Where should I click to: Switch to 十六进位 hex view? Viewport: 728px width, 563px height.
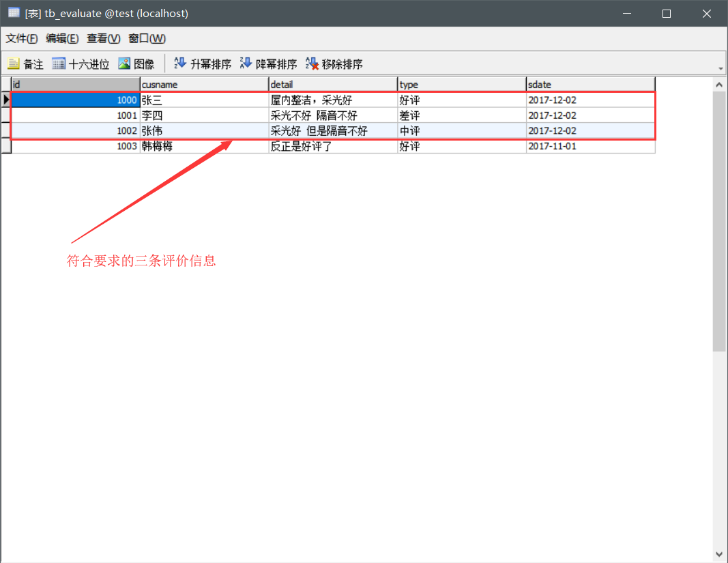point(81,63)
